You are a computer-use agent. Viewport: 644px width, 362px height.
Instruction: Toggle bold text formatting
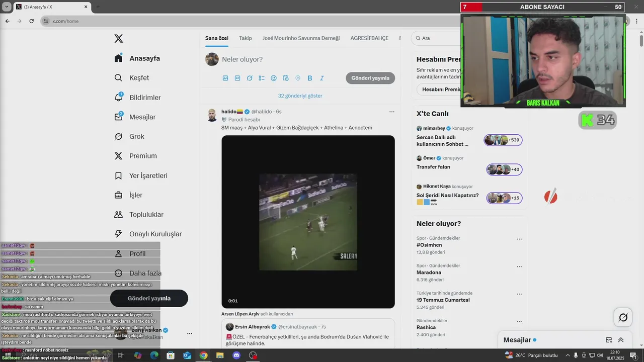(x=310, y=78)
